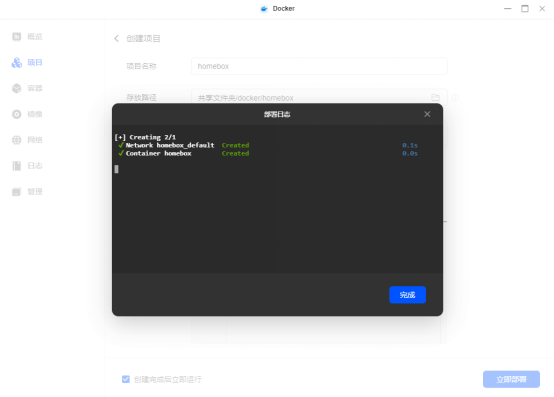Viewport: 554px width, 397px height.
Task: Maximize the Docker window
Action: (x=525, y=8)
